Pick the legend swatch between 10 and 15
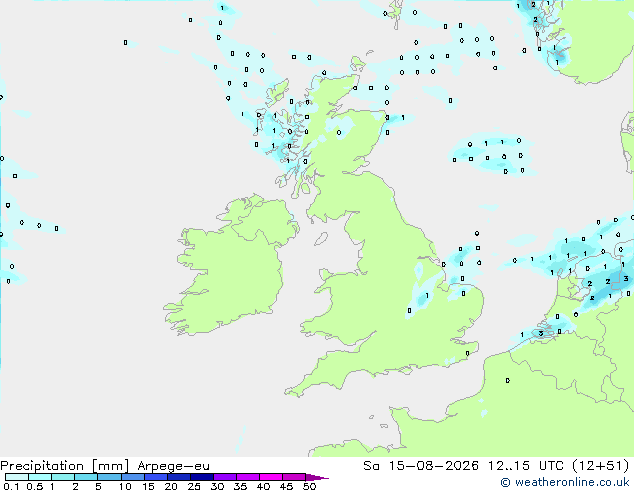The image size is (634, 490). [133, 477]
